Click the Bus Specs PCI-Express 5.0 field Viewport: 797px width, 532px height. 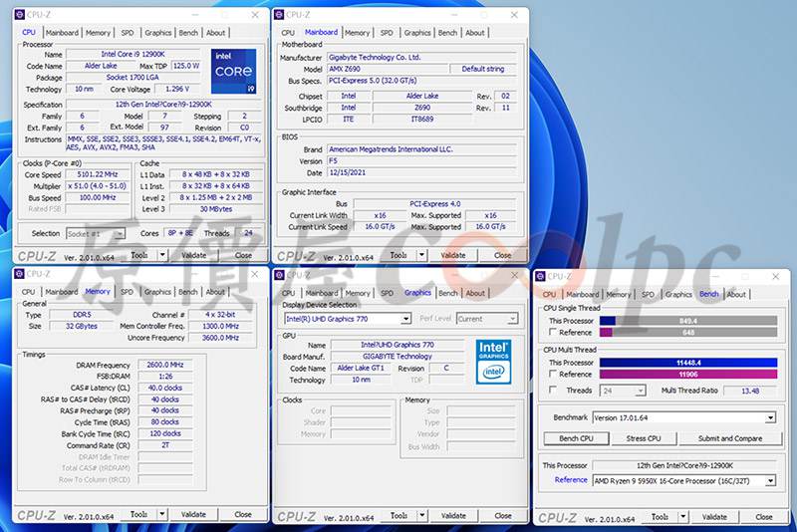coord(421,81)
